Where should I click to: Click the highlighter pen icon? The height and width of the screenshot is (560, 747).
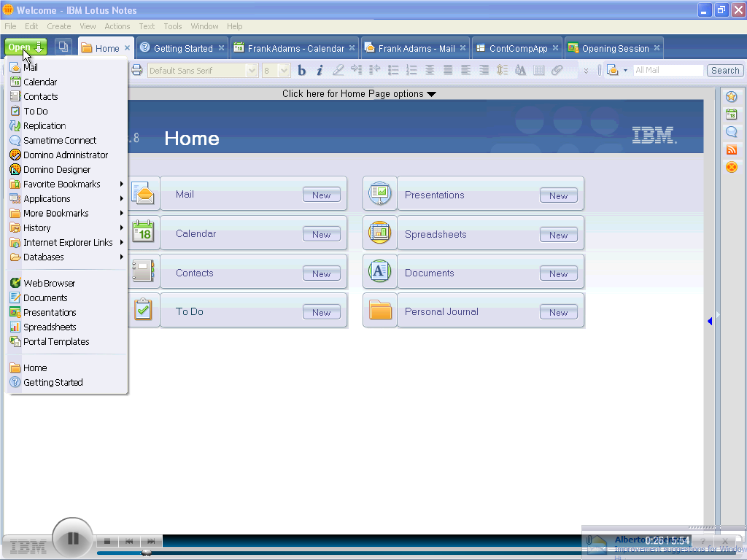pos(338,71)
